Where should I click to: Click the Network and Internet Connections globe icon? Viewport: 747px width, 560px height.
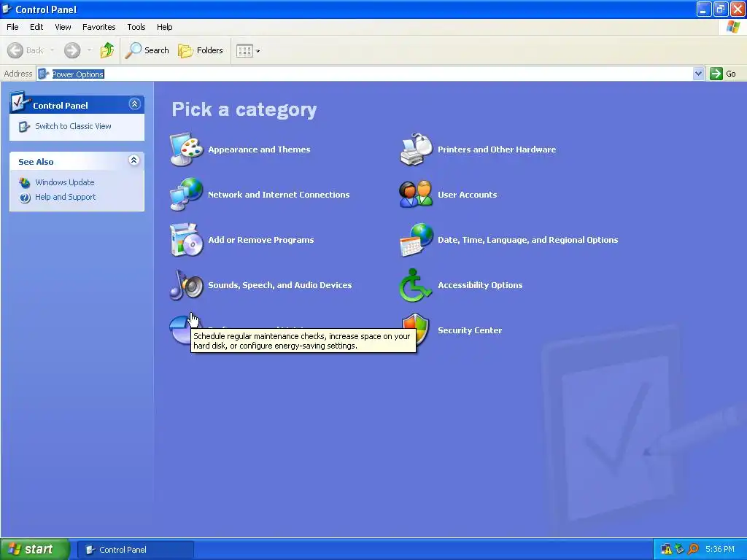pyautogui.click(x=186, y=194)
